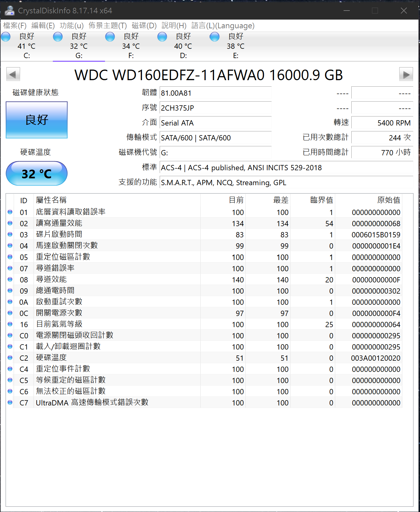
Task: Open the 檔案(F) menu
Action: [x=15, y=25]
